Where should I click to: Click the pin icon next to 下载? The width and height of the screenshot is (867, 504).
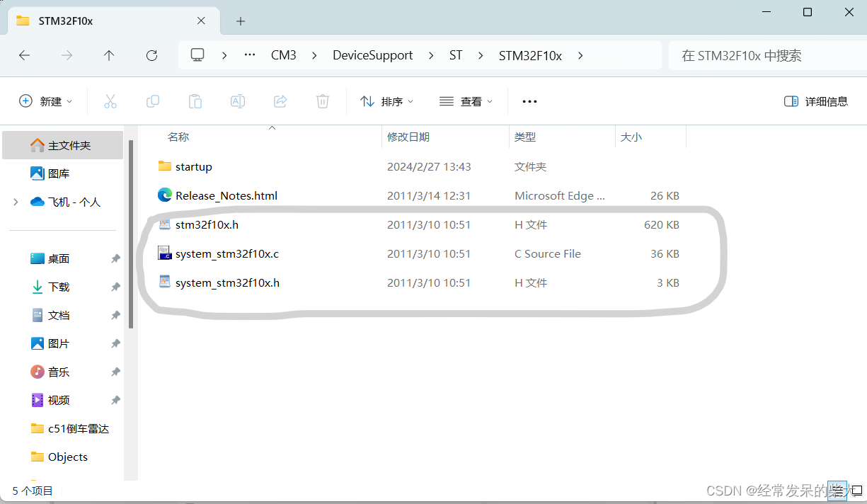[x=115, y=287]
